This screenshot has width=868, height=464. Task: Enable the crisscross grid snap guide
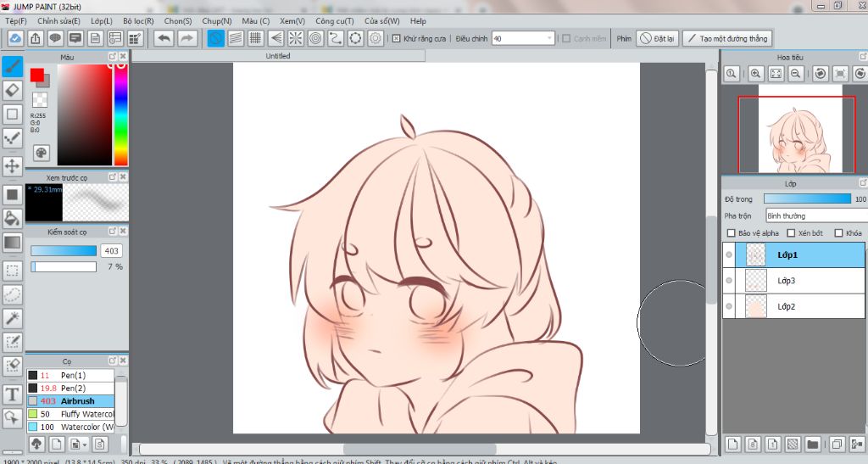256,38
